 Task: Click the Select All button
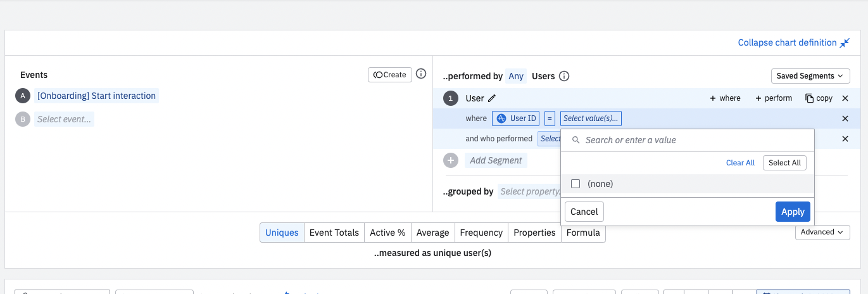[x=784, y=163]
